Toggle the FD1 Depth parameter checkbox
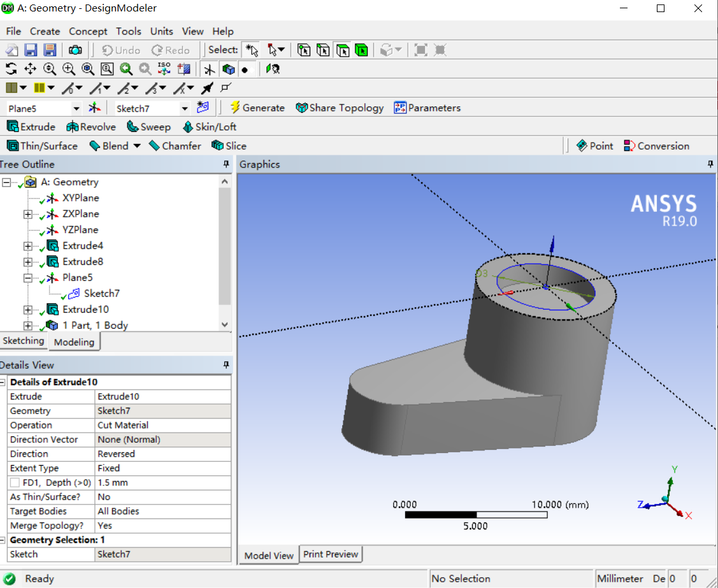Image resolution: width=718 pixels, height=588 pixels. [15, 483]
